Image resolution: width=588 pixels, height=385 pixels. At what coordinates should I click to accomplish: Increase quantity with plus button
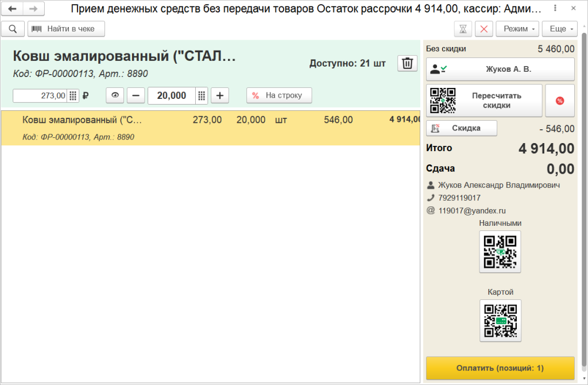(x=220, y=95)
